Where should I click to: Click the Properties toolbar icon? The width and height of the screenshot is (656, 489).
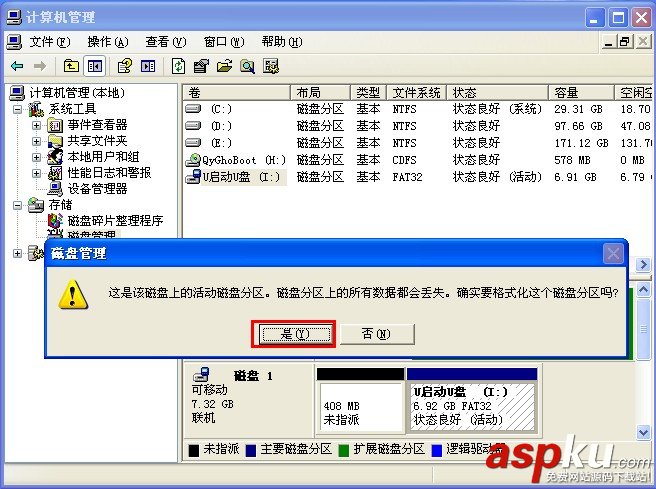[201, 66]
